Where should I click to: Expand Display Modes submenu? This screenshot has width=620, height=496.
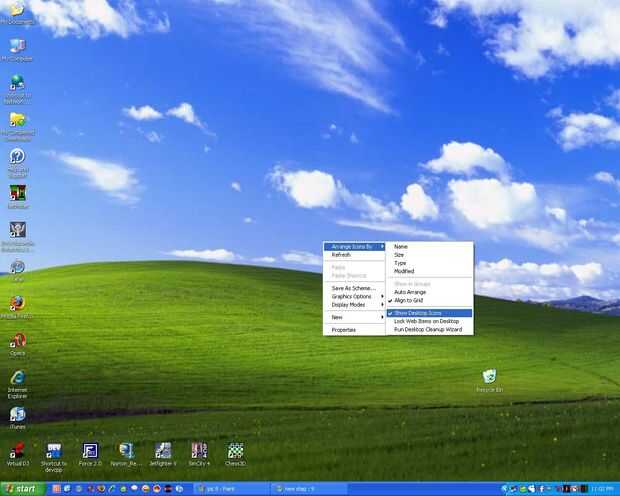coord(354,305)
